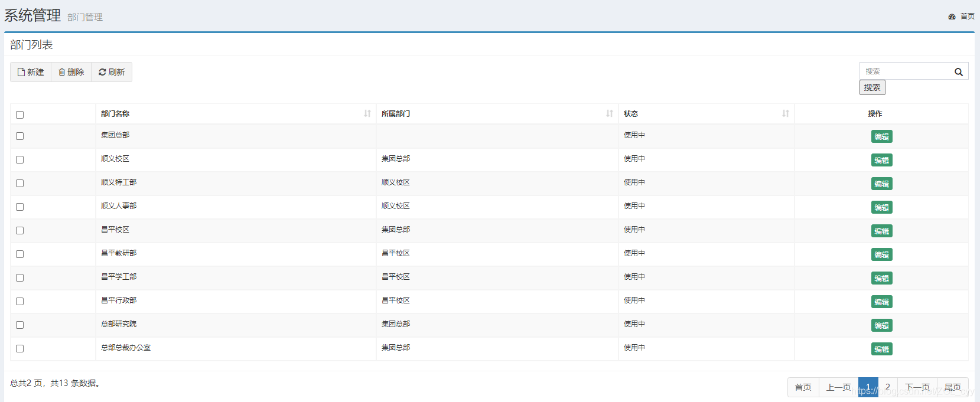Check the 总部总裁办公室 row checkbox
Viewport: 980px width, 402px height.
(19, 348)
